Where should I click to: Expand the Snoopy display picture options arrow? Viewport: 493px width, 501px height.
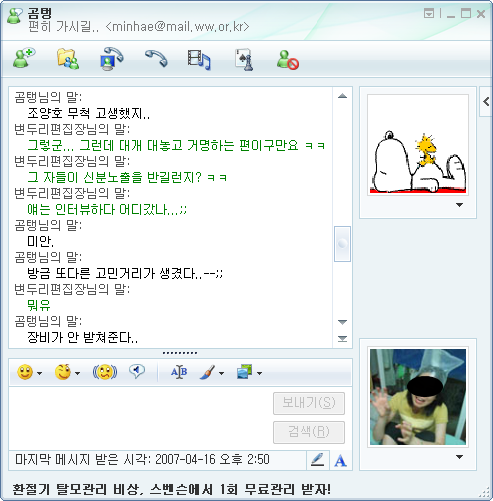tap(460, 205)
